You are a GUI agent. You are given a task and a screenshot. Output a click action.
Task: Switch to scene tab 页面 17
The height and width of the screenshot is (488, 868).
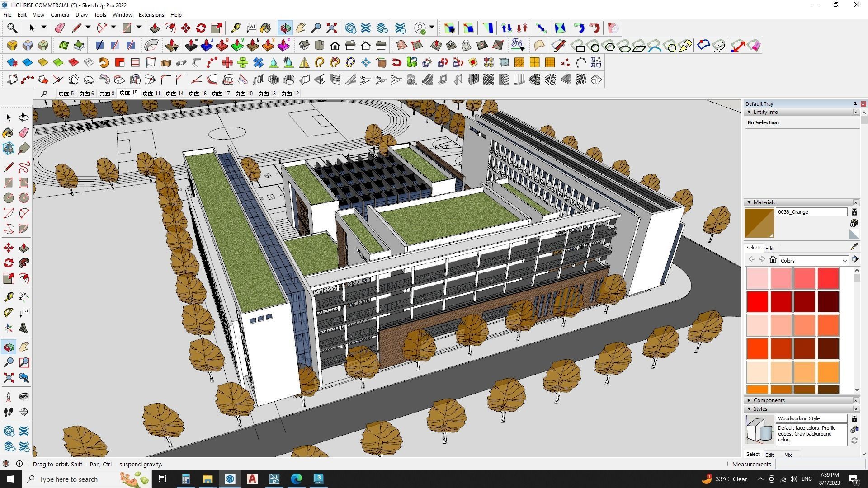click(221, 94)
